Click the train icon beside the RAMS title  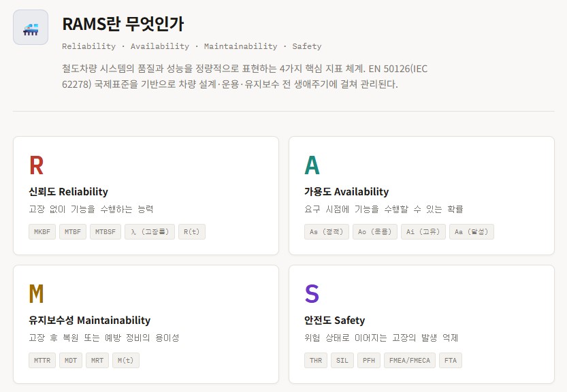[x=31, y=28]
